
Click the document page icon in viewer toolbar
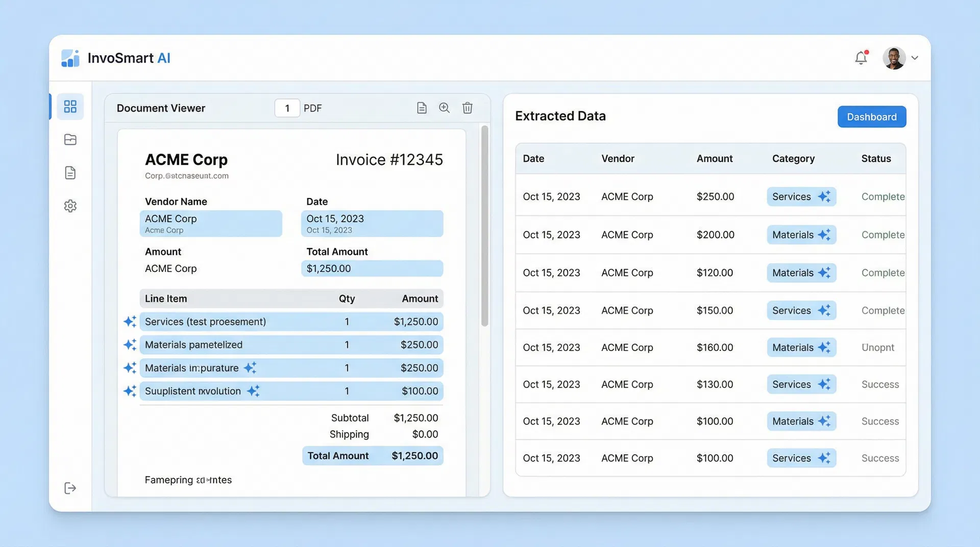coord(422,108)
